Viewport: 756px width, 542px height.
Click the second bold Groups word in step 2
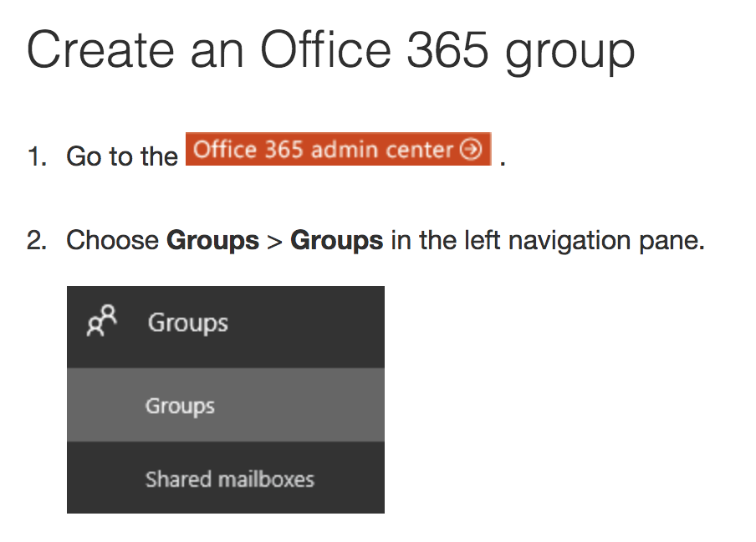click(336, 240)
